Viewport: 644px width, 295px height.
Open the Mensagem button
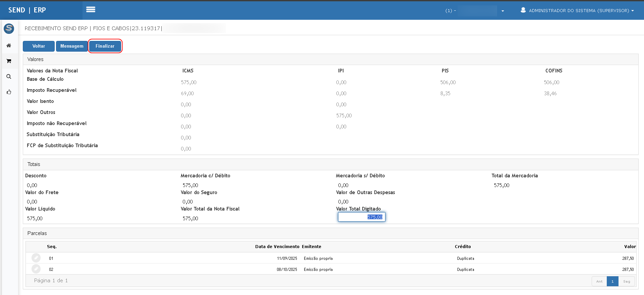click(72, 46)
